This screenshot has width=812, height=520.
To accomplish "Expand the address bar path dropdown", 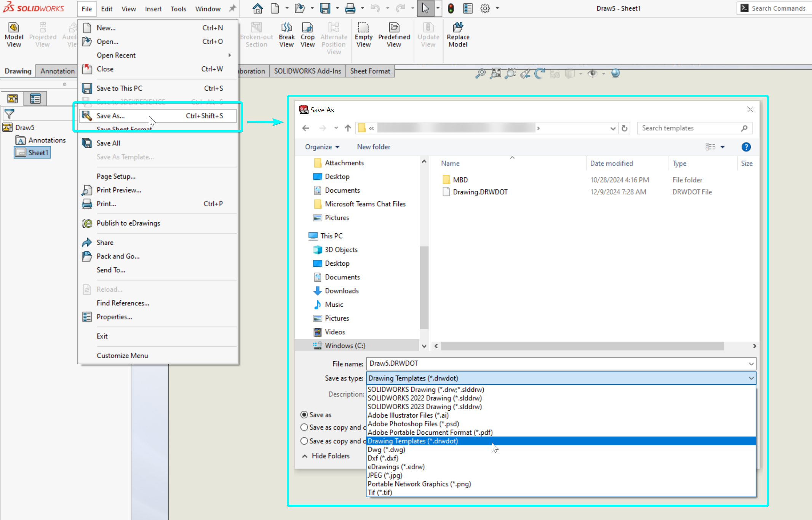I will 613,128.
